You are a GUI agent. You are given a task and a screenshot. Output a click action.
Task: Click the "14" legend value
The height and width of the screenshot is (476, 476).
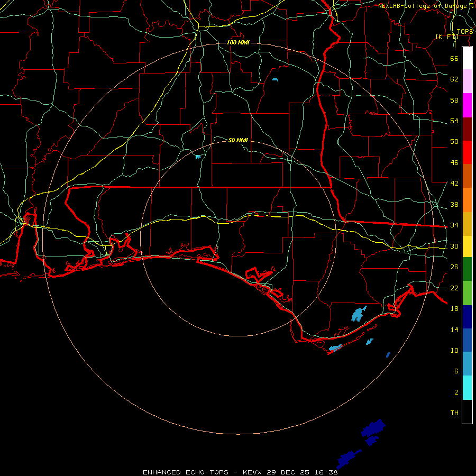click(454, 329)
